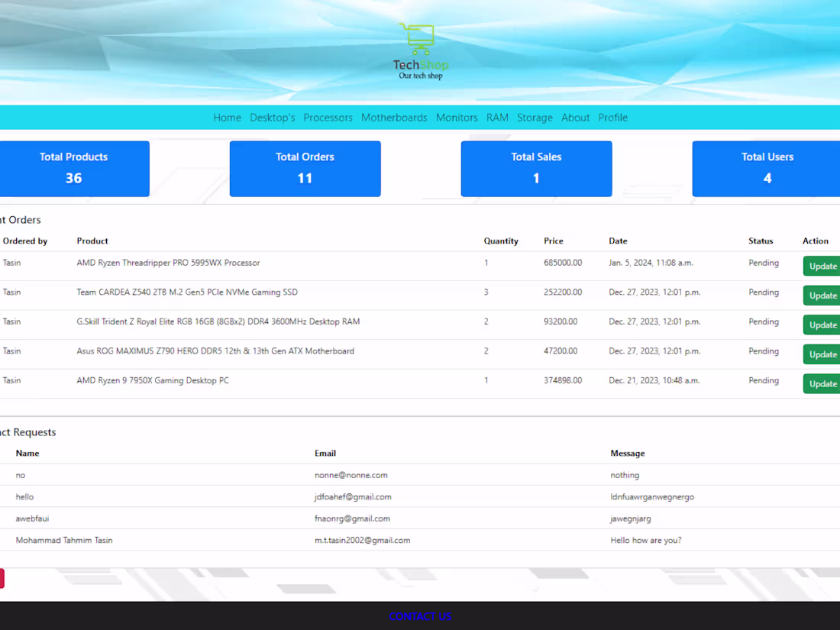
Task: Click the name 'Mohammad Tahmim Tasin'
Action: point(63,540)
